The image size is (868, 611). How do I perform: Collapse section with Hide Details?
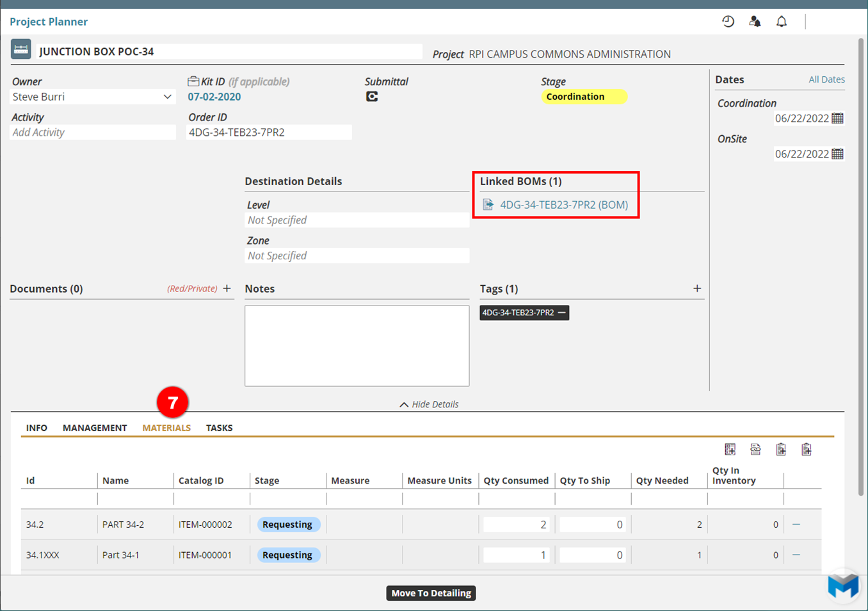point(429,404)
